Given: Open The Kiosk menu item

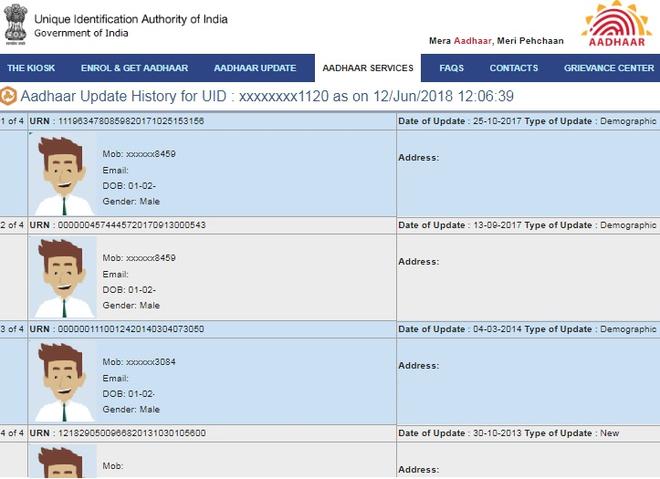Looking at the screenshot, I should pyautogui.click(x=31, y=68).
